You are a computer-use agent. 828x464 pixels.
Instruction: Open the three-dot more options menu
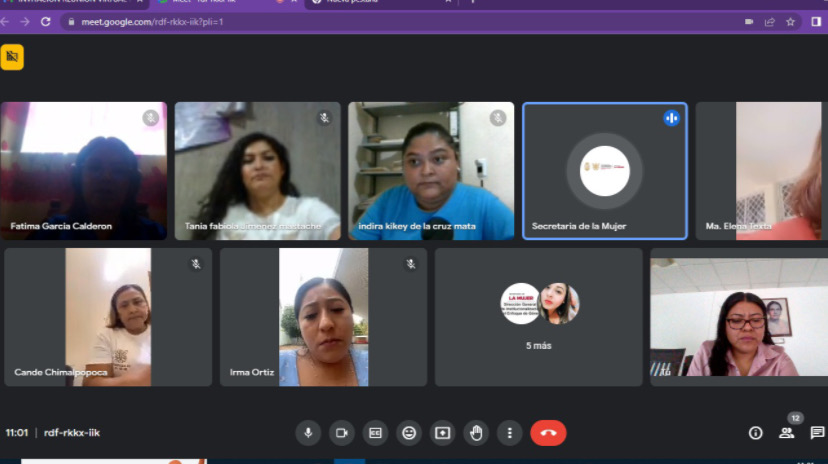[x=510, y=433]
